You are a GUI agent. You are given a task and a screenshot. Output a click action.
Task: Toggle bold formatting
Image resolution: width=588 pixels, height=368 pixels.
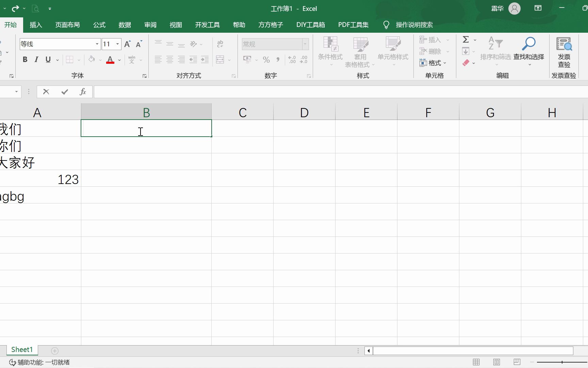coord(24,59)
